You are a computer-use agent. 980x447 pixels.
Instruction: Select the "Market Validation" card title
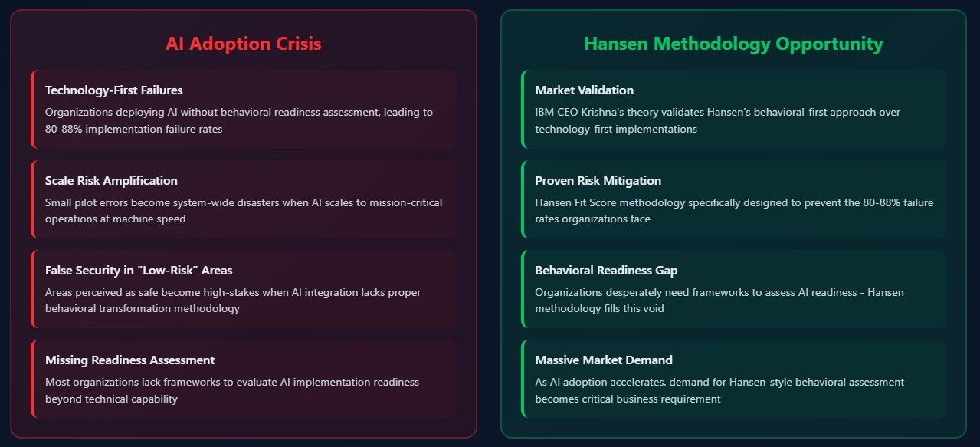[584, 90]
